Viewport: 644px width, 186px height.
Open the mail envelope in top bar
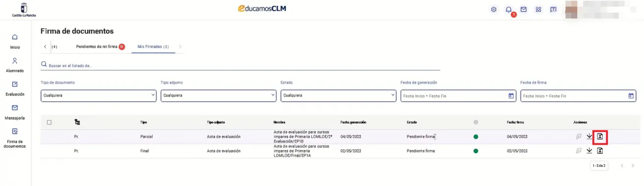click(x=524, y=10)
